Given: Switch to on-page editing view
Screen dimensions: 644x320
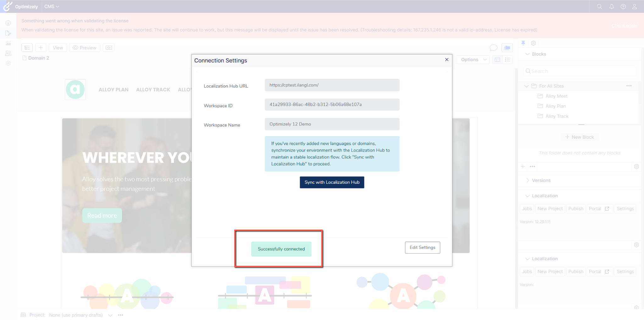Looking at the screenshot, I should [497, 59].
